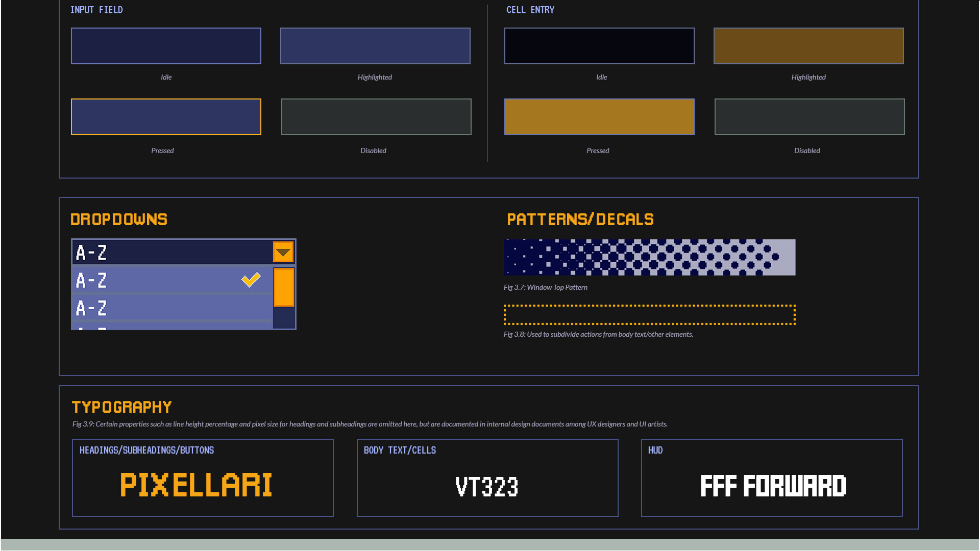The image size is (980, 551).
Task: Click the Highlighted cell entry color swatch
Action: point(808,45)
